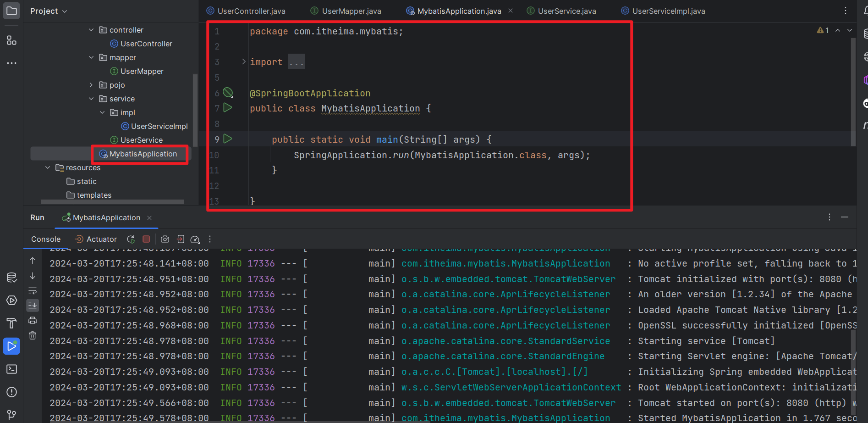Screen dimensions: 868x423
Task: Show more tool windows via ellipsis
Action: tap(11, 63)
